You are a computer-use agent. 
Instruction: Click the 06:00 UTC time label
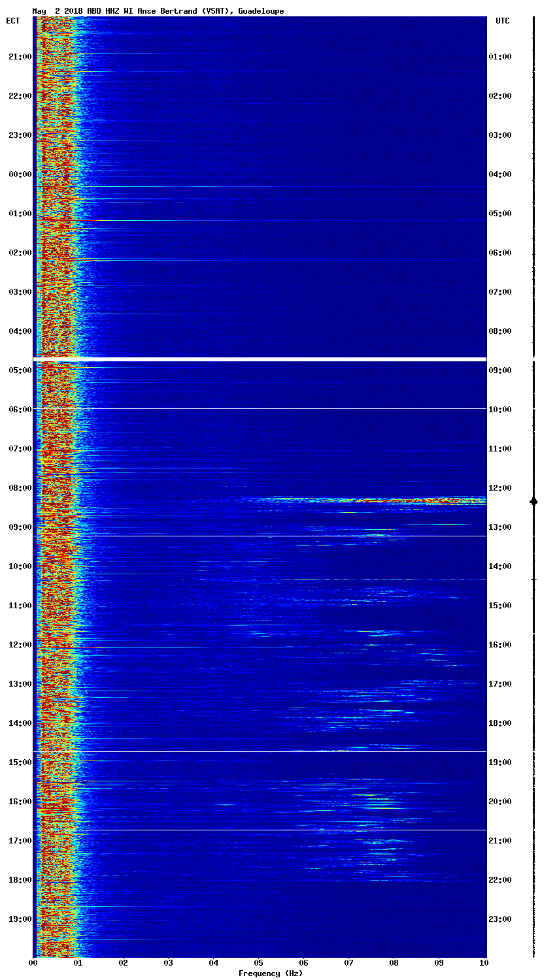(x=500, y=253)
